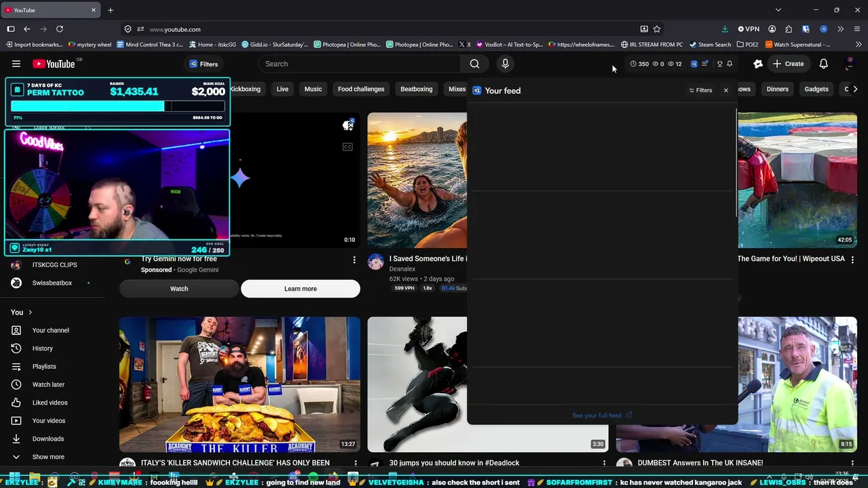The height and width of the screenshot is (488, 868).
Task: List all tabs dropdown arrow
Action: (x=778, y=10)
